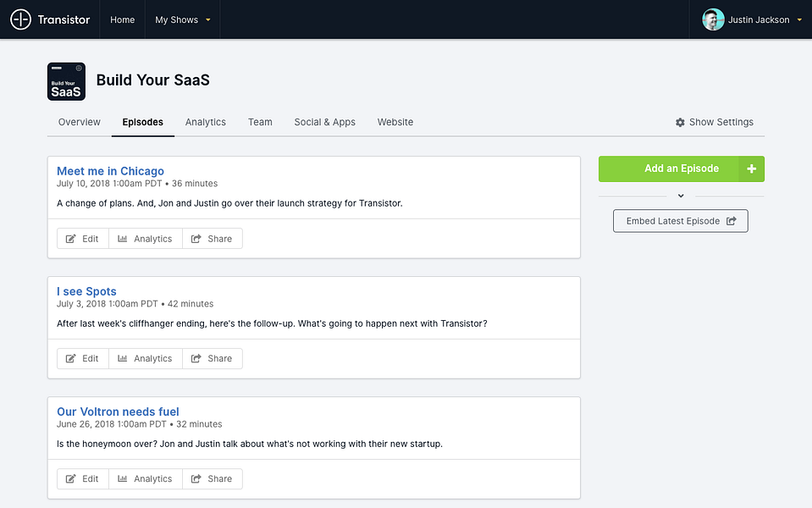Expand the chevron below Add an Episode

point(681,196)
